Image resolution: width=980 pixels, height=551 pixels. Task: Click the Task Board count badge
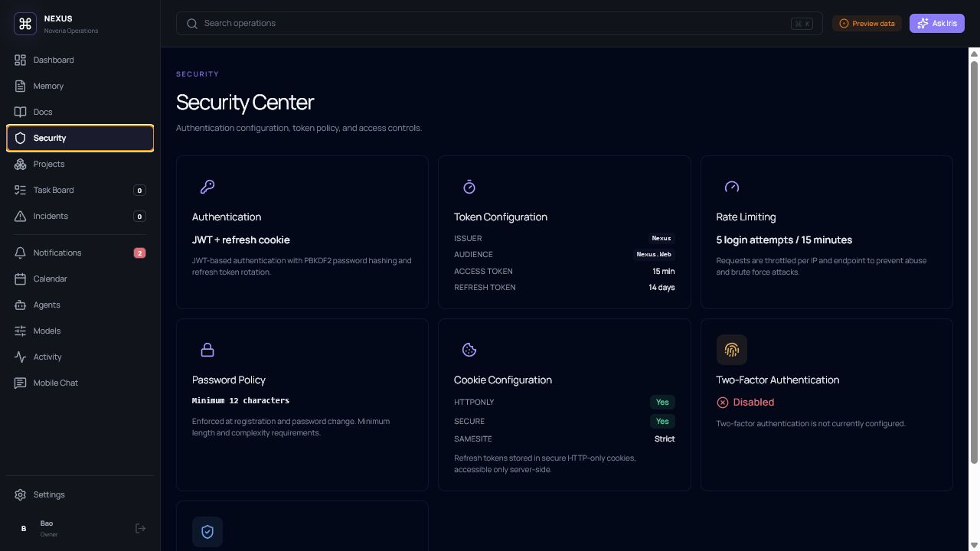point(139,191)
